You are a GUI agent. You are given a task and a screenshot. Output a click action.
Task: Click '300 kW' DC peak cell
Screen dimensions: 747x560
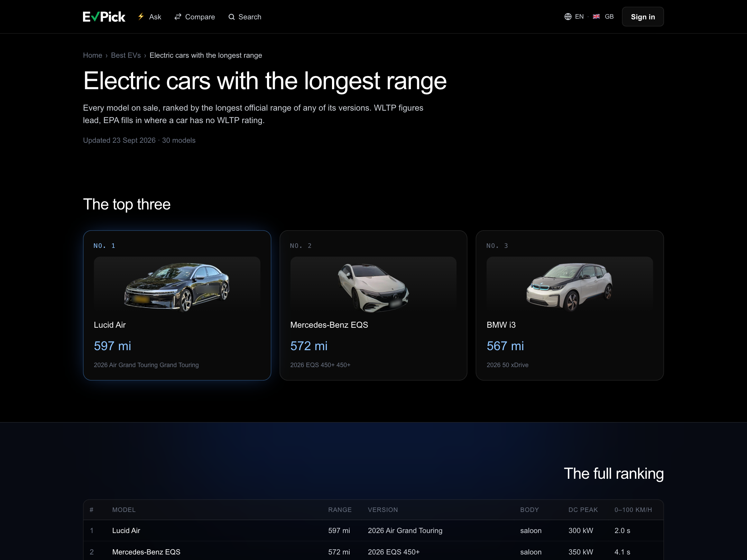581,531
